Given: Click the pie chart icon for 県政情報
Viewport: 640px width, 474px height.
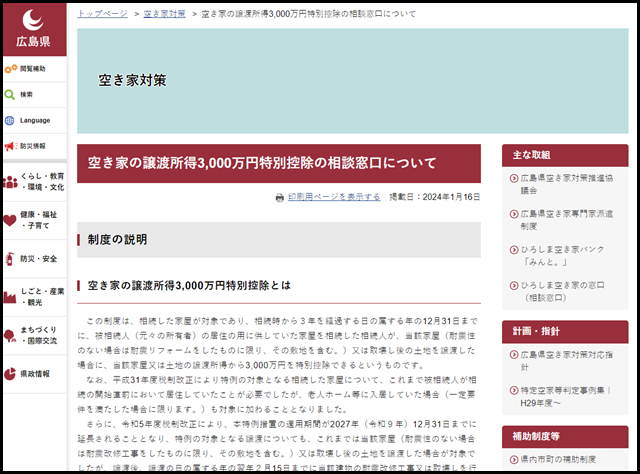Looking at the screenshot, I should 10,374.
